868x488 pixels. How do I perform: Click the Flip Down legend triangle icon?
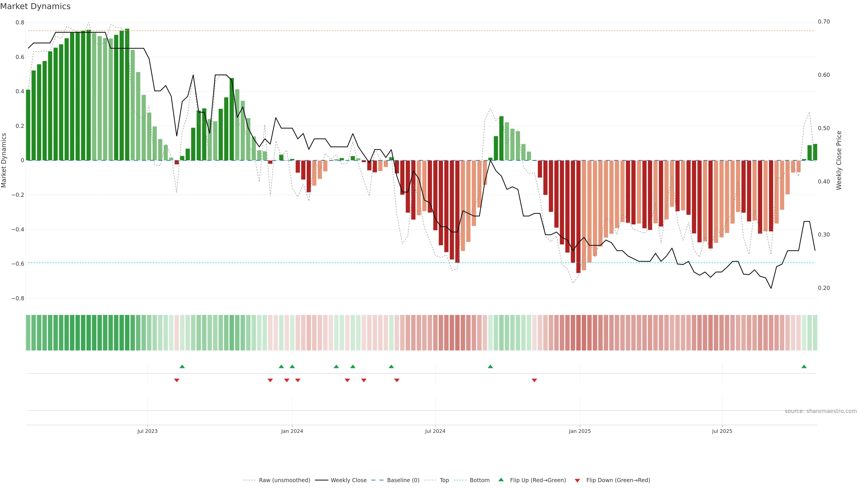point(577,480)
